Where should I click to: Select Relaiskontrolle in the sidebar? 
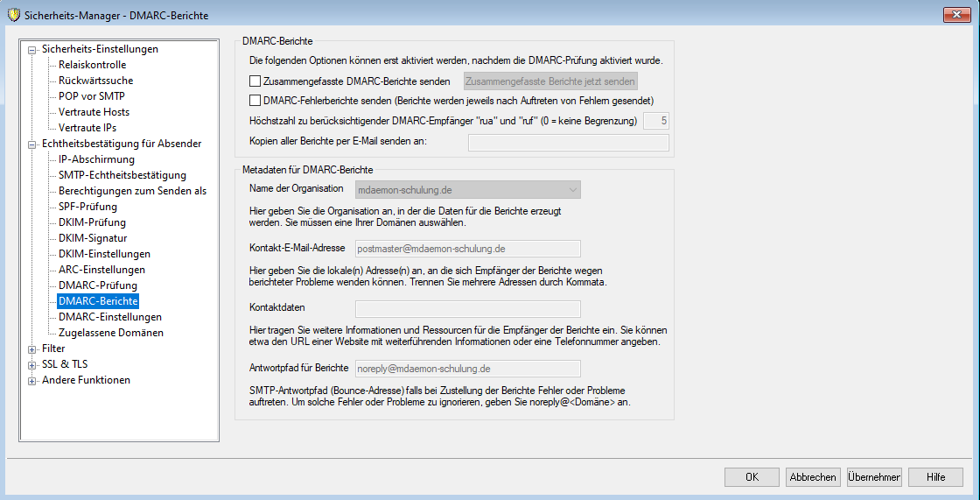tap(92, 65)
